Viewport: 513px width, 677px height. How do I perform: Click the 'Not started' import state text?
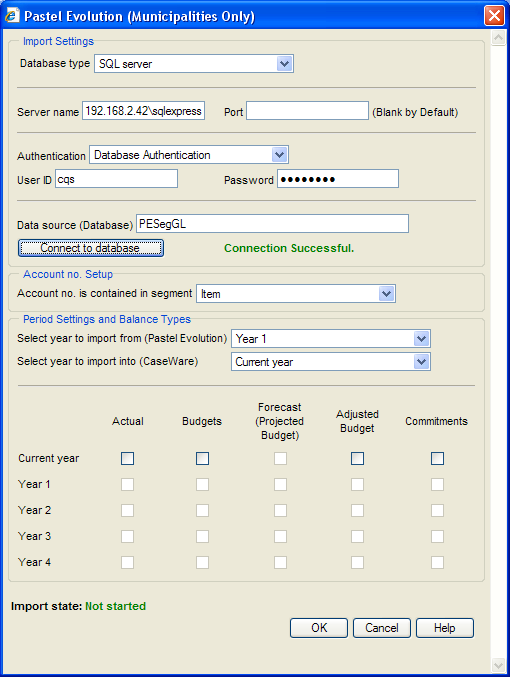[115, 606]
